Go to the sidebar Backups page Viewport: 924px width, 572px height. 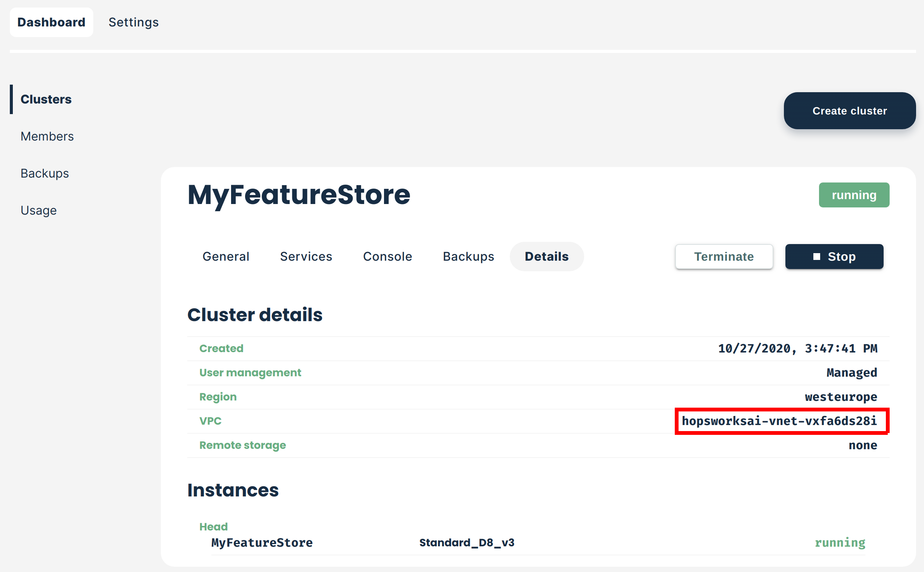click(45, 173)
